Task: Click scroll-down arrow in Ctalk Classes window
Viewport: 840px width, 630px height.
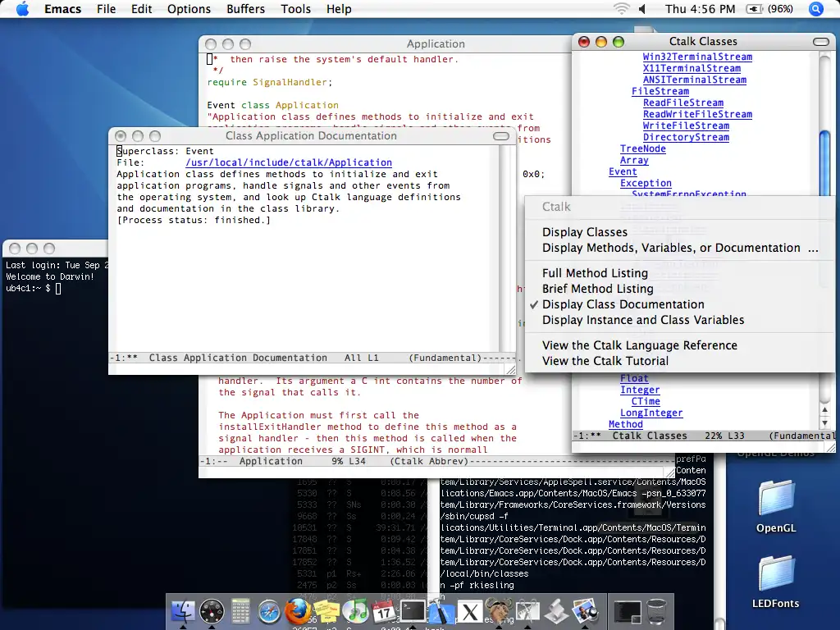Action: click(825, 422)
